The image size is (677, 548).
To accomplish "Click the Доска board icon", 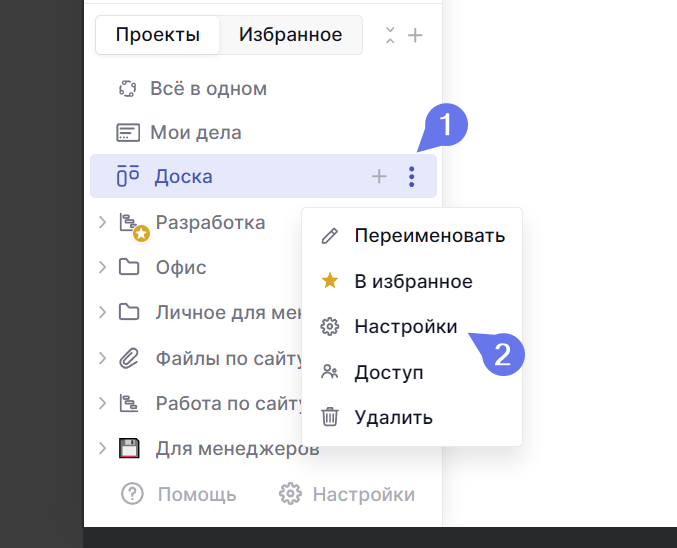I will click(x=127, y=177).
